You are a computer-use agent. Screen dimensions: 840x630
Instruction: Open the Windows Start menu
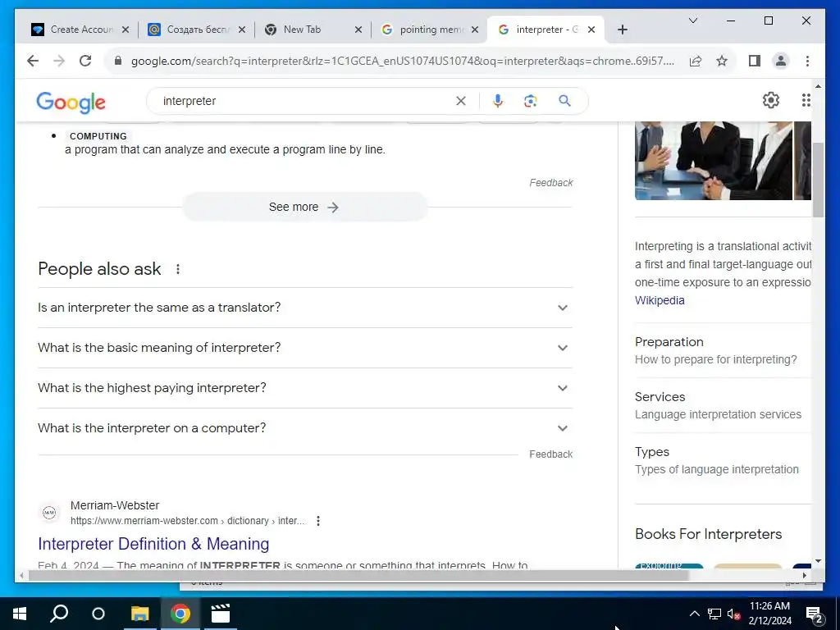(x=20, y=614)
